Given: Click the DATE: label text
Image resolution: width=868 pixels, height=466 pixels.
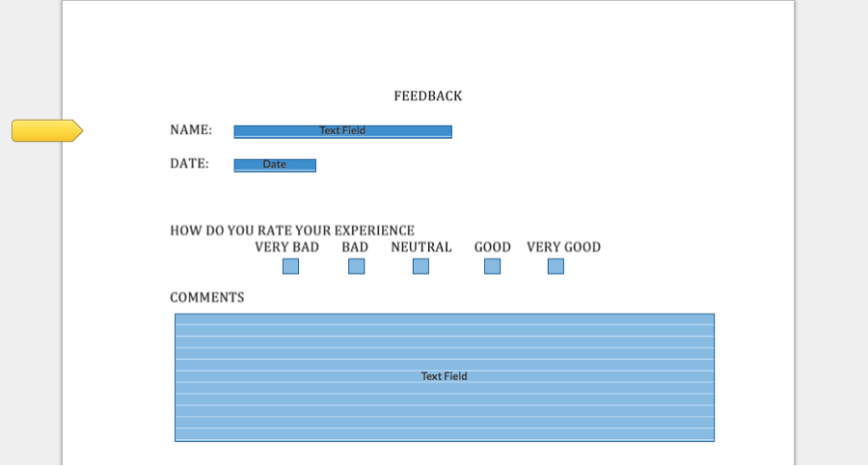Looking at the screenshot, I should 189,164.
